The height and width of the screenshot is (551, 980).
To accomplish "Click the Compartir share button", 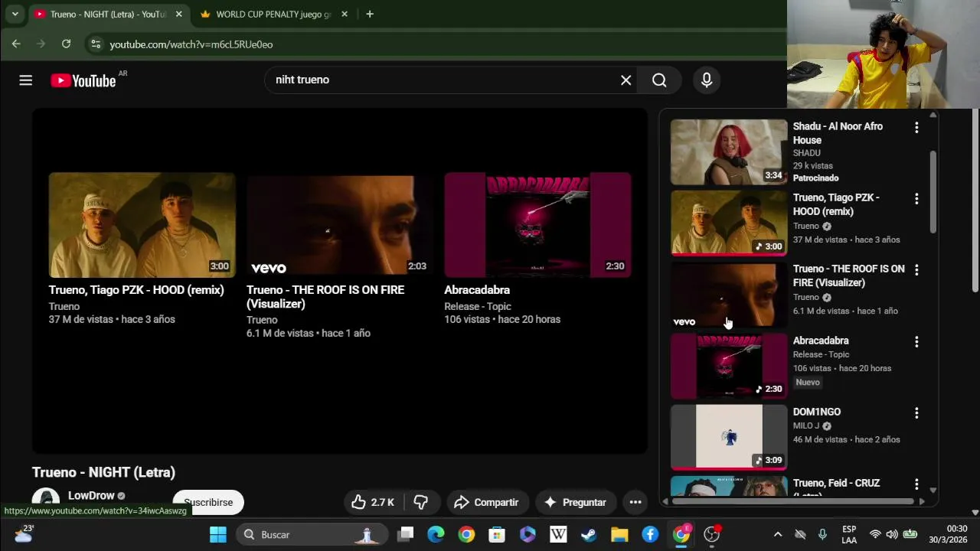I will point(487,503).
